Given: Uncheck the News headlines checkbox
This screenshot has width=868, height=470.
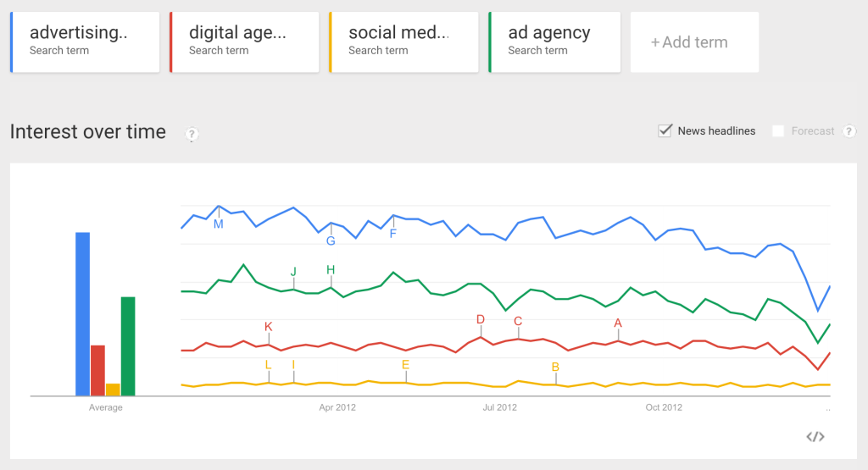Looking at the screenshot, I should [x=665, y=130].
